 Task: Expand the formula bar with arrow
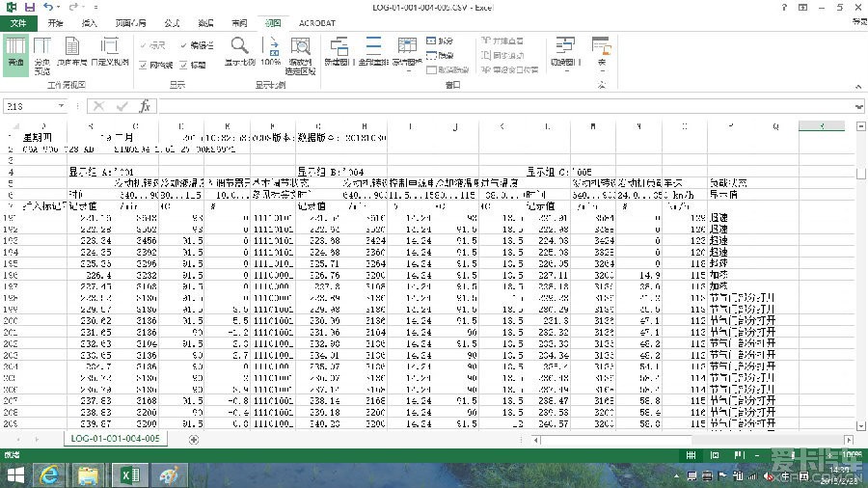858,106
